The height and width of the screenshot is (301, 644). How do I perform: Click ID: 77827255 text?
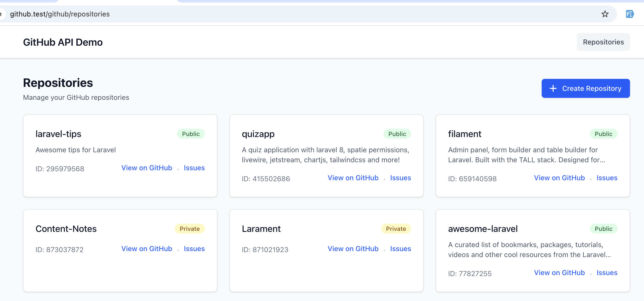(470, 274)
